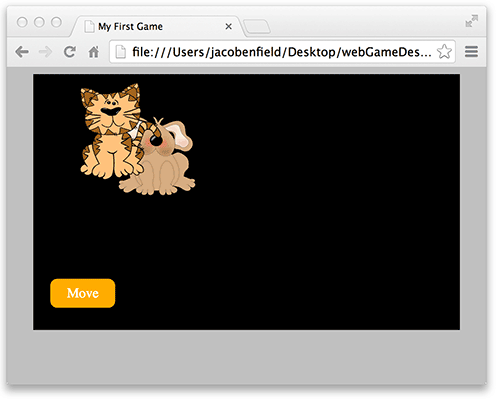This screenshot has height=399, width=500.
Task: Click the window minimize button
Action: tap(39, 22)
